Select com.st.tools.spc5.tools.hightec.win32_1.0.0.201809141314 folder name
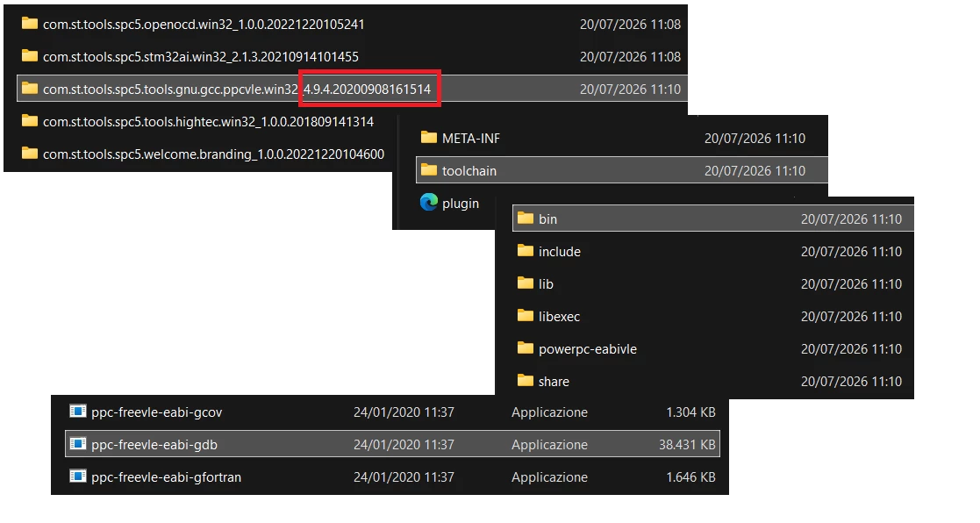980x523 pixels. pyautogui.click(x=208, y=122)
